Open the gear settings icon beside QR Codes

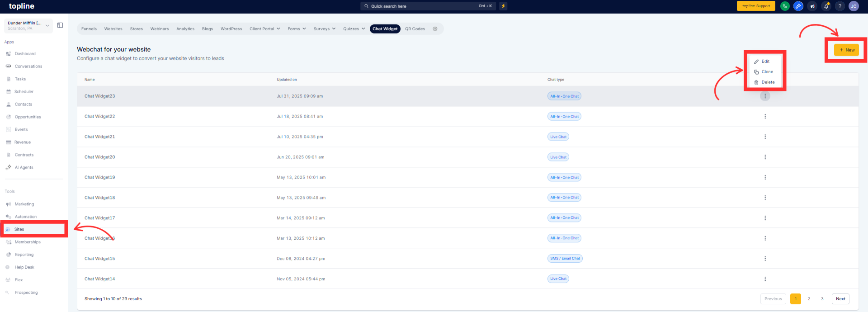pyautogui.click(x=435, y=29)
